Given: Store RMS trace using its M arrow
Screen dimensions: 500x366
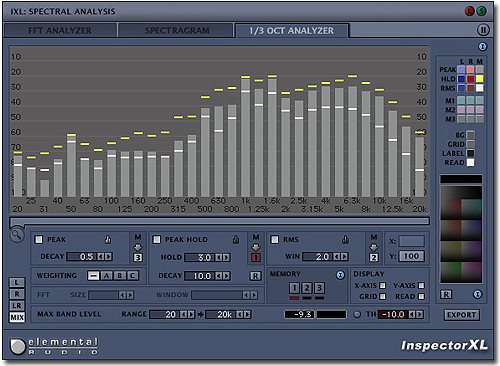Looking at the screenshot, I should (x=374, y=248).
